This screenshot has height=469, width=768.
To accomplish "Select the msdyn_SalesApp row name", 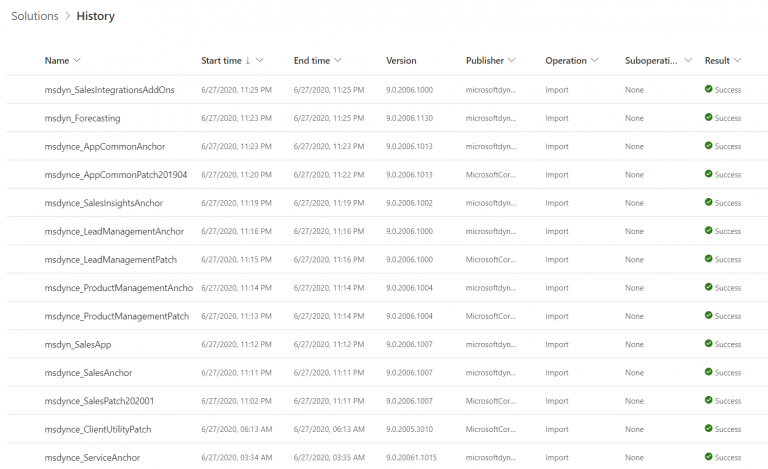I will point(78,345).
